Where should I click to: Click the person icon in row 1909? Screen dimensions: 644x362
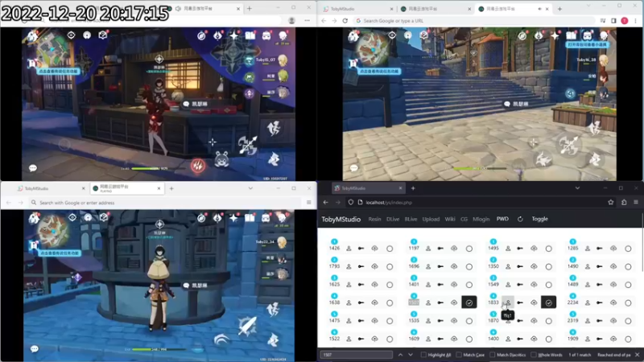point(588,339)
